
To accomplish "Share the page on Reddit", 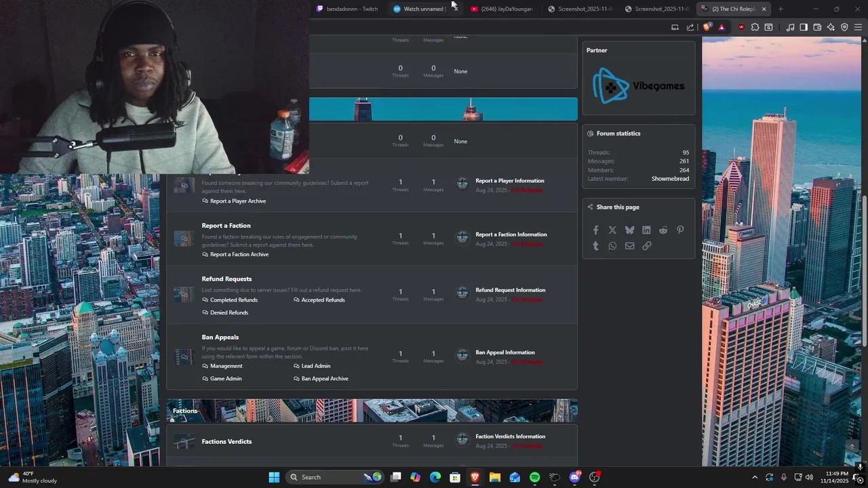I will 663,230.
